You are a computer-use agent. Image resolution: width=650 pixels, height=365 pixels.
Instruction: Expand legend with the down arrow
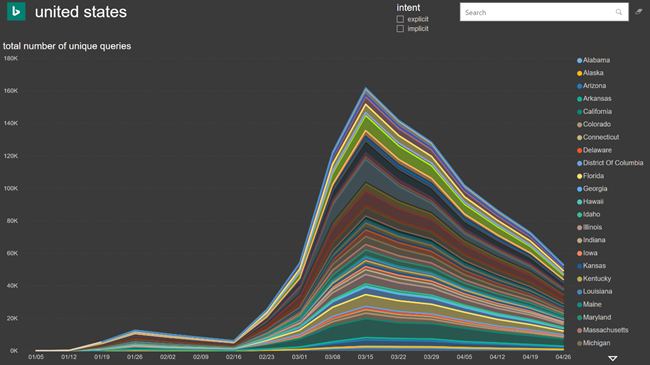[613, 358]
